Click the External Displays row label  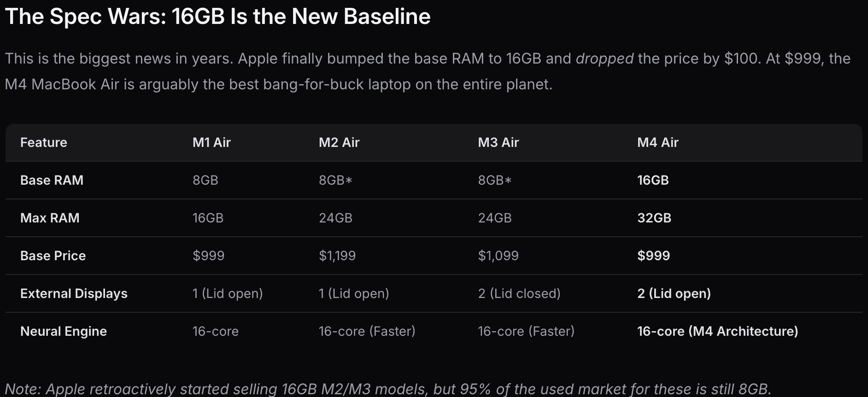tap(74, 293)
